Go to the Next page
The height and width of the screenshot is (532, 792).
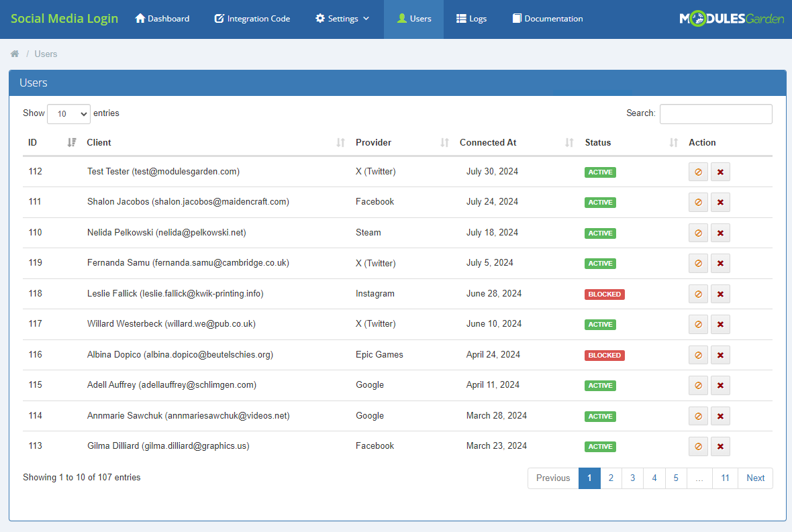click(x=756, y=478)
